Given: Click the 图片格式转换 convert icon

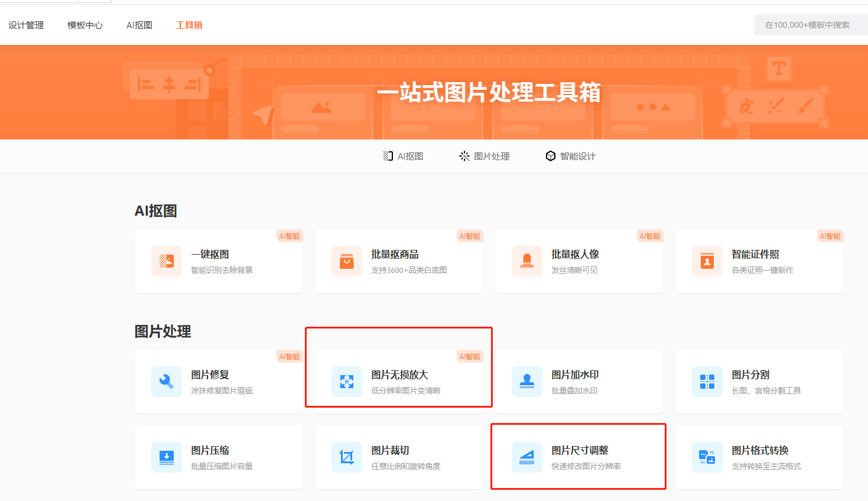Looking at the screenshot, I should (x=707, y=457).
